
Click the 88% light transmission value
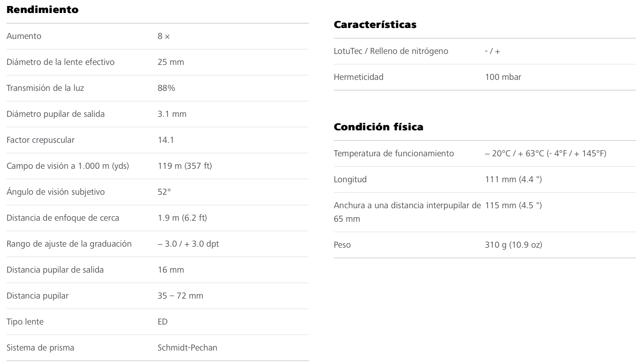point(166,88)
